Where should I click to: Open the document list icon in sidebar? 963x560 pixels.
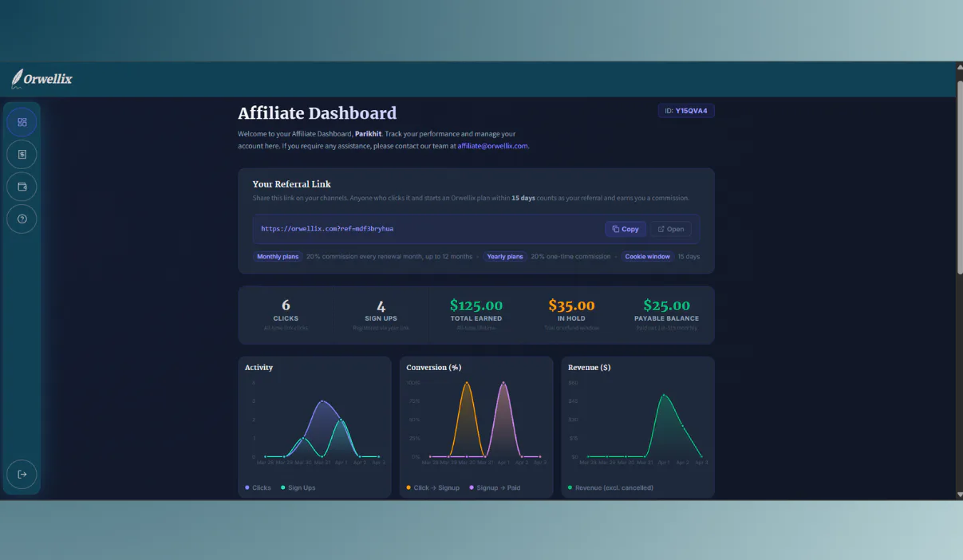point(22,154)
